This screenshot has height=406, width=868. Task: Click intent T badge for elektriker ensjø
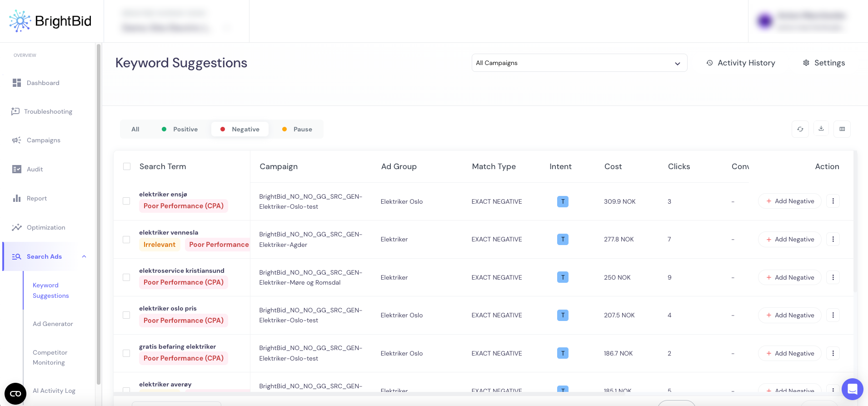pyautogui.click(x=563, y=201)
